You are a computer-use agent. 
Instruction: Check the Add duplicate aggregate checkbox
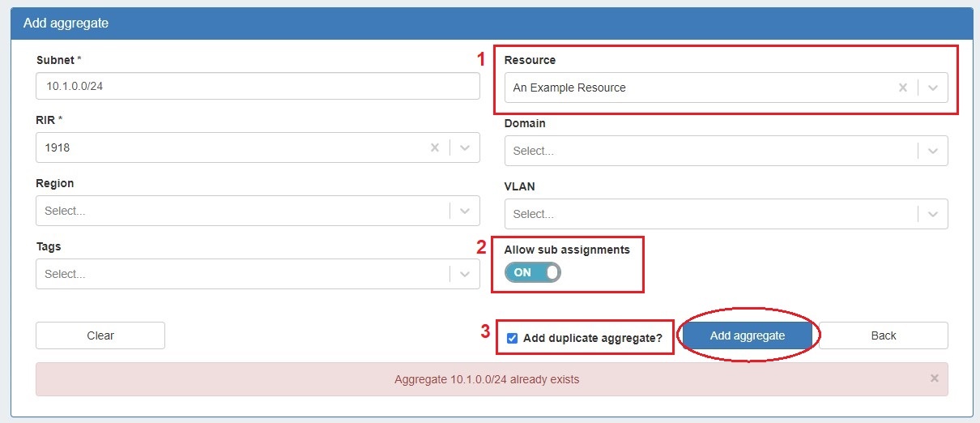click(x=512, y=338)
